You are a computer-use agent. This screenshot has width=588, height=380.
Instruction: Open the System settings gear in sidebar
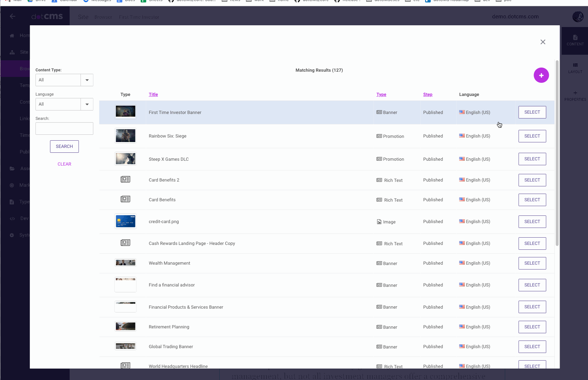pos(12,235)
